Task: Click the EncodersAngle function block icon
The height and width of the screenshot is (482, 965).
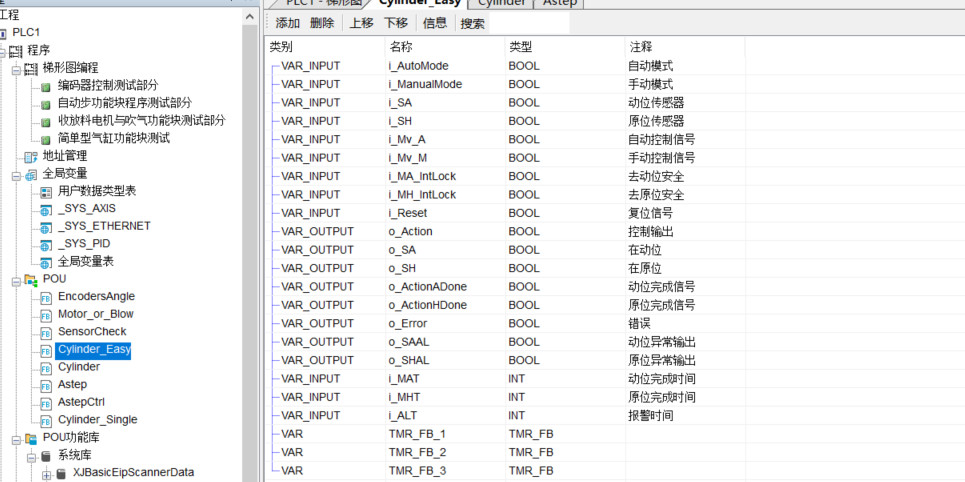Action: [46, 297]
